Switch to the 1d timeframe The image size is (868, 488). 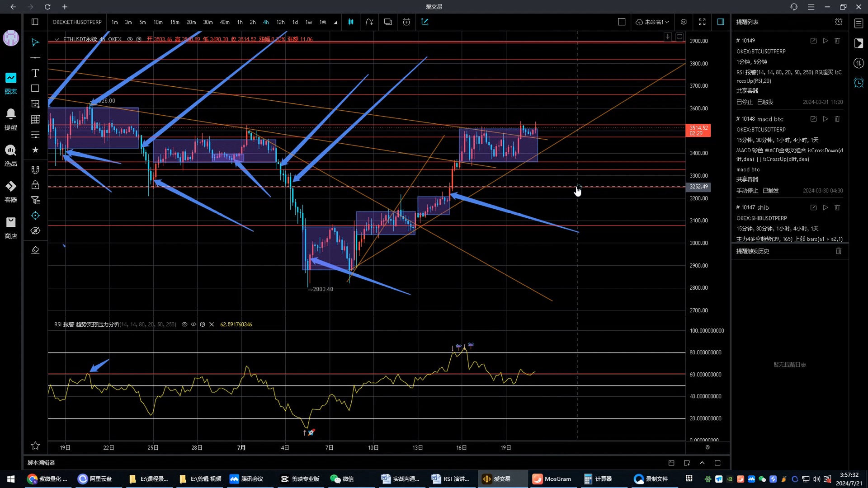point(295,22)
